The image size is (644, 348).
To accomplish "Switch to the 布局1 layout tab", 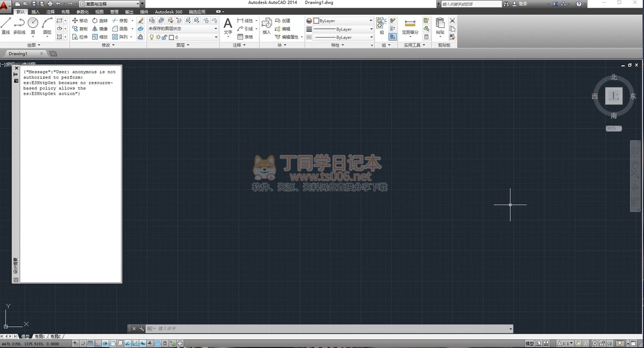I will pyautogui.click(x=40, y=337).
